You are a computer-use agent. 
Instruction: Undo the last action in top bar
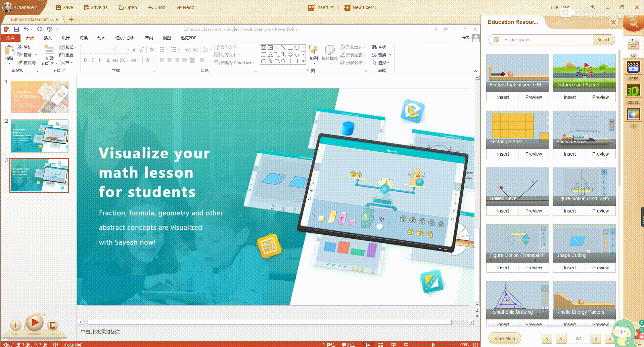point(157,7)
